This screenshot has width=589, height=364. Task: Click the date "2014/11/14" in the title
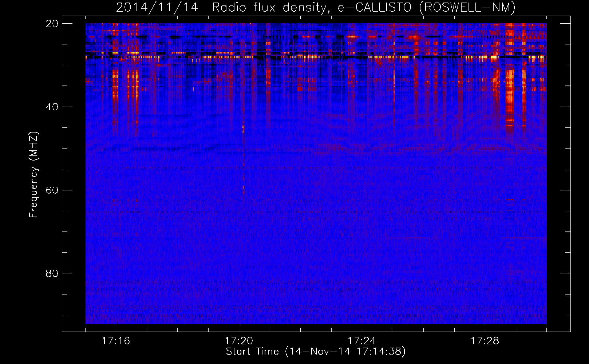[x=157, y=7]
